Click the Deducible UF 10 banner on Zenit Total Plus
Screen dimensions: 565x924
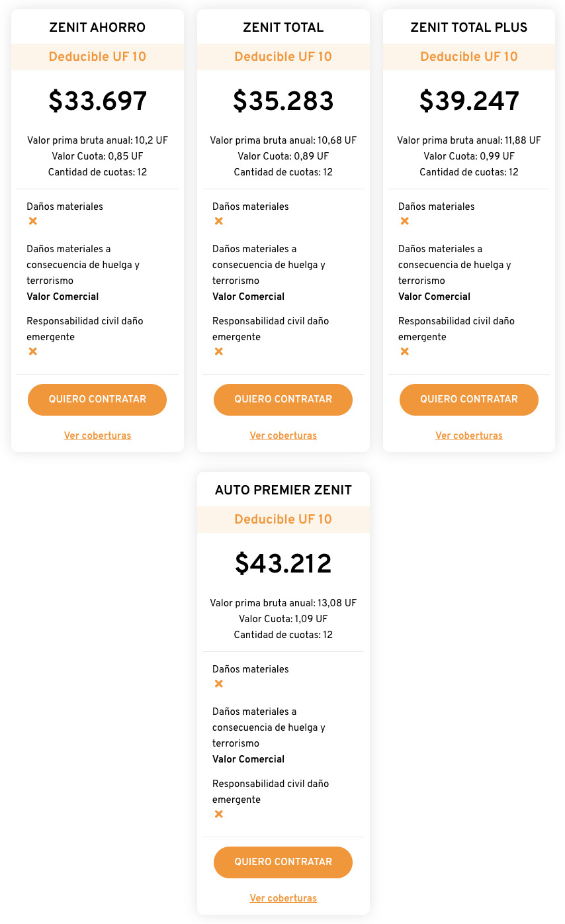[x=469, y=57]
